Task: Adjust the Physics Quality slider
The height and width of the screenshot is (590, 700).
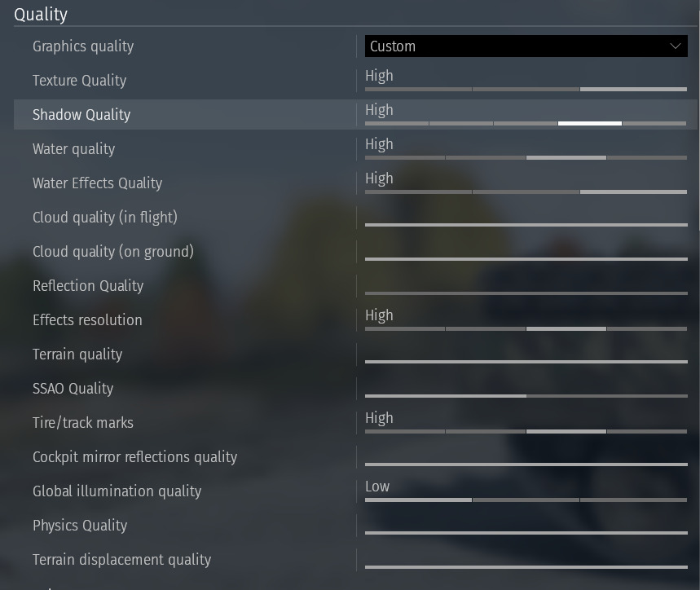Action: [526, 532]
